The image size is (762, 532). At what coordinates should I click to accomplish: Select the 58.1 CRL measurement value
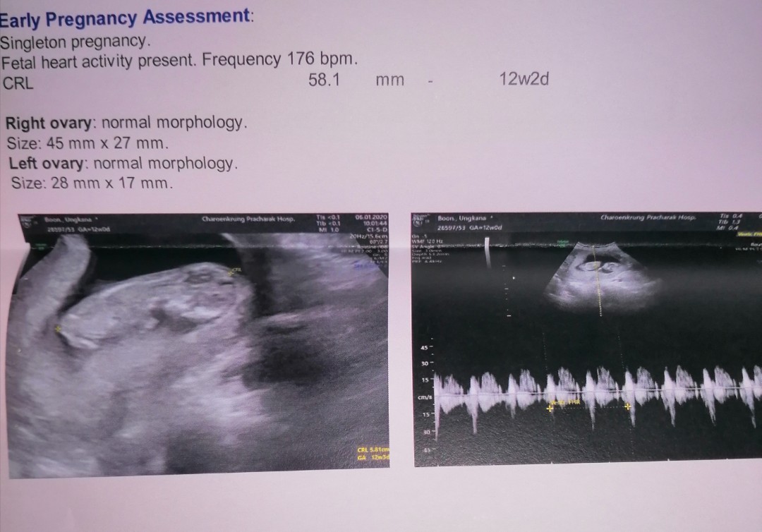coord(325,80)
